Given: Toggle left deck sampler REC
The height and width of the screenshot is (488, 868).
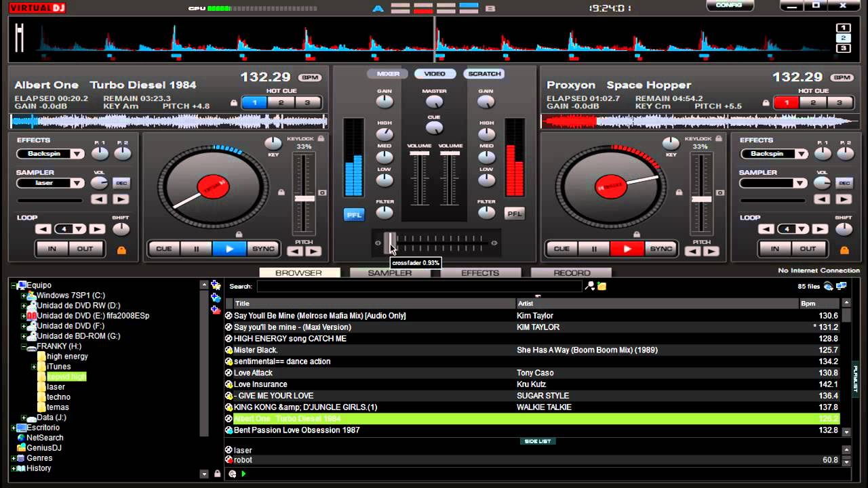Looking at the screenshot, I should [121, 183].
